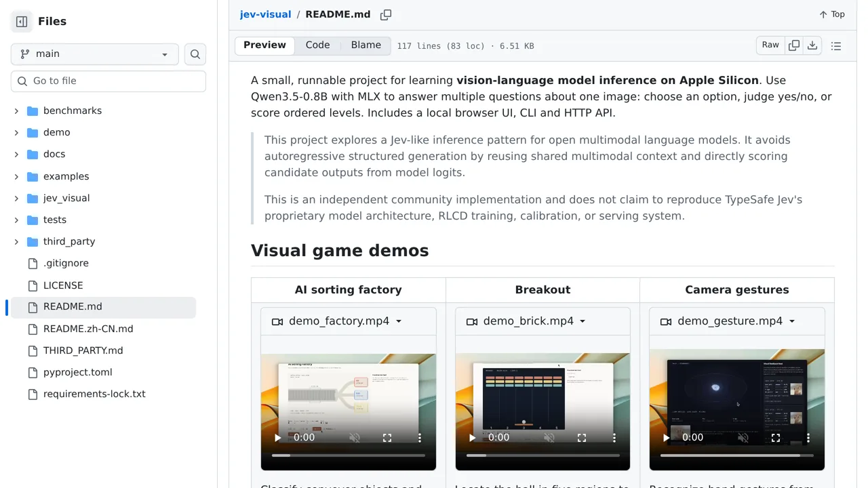Focus the Go to file input
Viewport: 868px width, 488px height.
pyautogui.click(x=108, y=81)
